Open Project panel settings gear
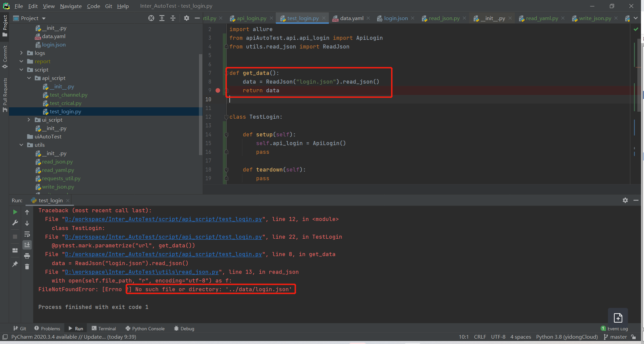Viewport: 644px width, 344px height. click(187, 18)
